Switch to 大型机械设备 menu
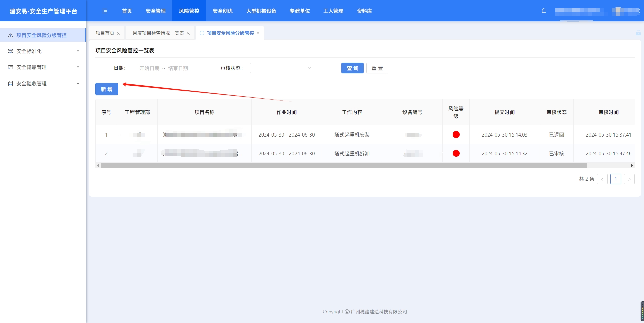Screen dimensions: 644x323 (x=261, y=11)
